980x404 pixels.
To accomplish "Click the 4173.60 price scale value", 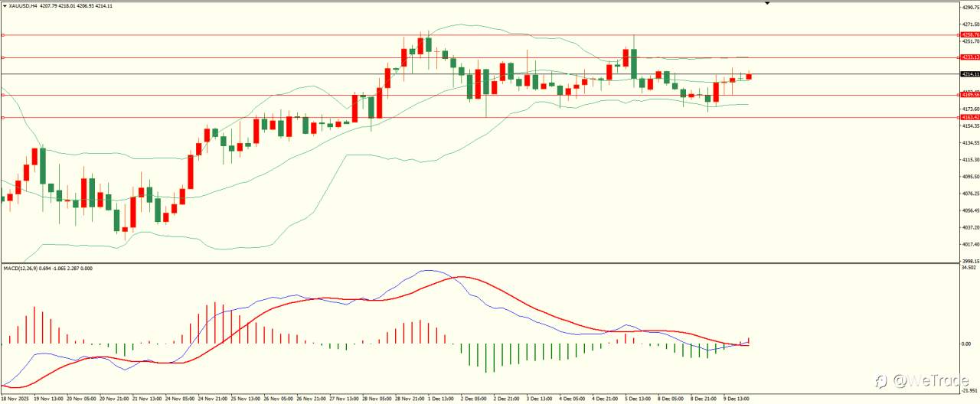I will (970, 109).
